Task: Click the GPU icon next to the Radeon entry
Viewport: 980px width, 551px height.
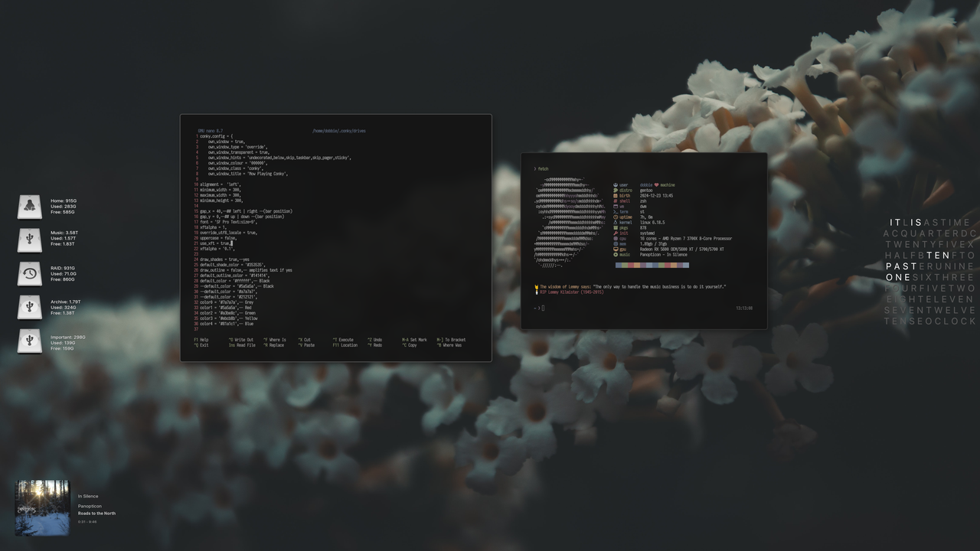Action: point(616,249)
